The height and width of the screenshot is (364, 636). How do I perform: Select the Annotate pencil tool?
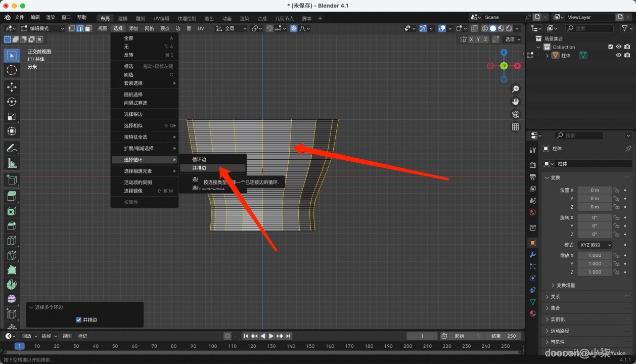[12, 149]
